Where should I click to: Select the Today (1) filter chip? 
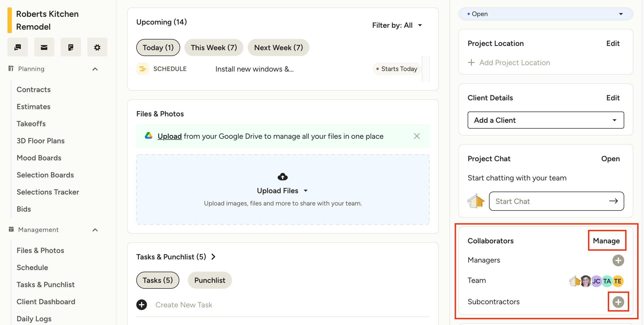[x=158, y=47]
